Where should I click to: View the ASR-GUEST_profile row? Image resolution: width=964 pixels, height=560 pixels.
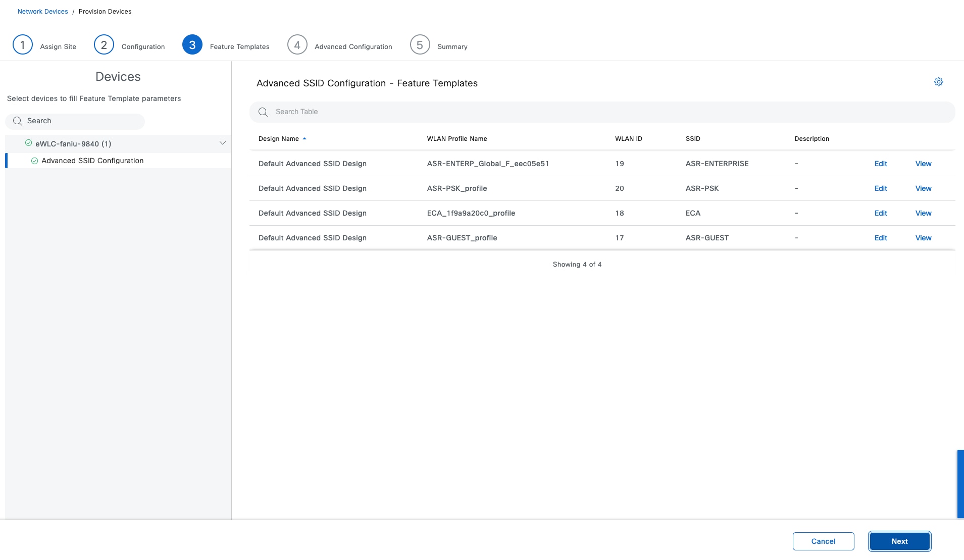click(x=923, y=238)
